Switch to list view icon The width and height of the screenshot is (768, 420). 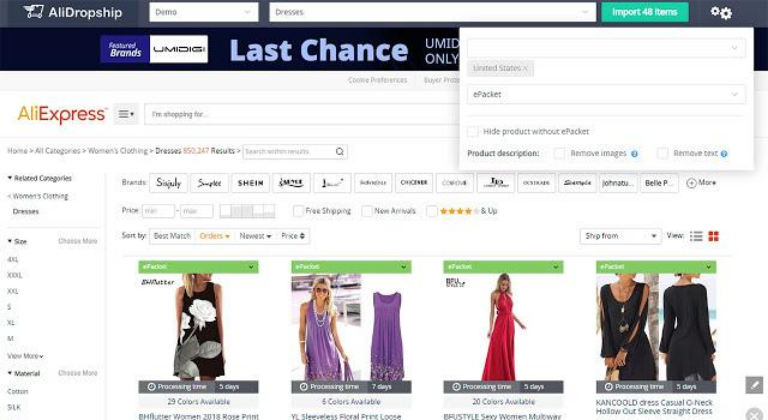[696, 236]
